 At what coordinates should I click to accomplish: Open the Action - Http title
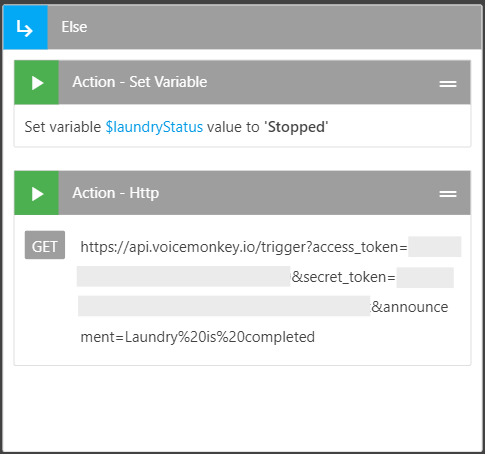(116, 193)
